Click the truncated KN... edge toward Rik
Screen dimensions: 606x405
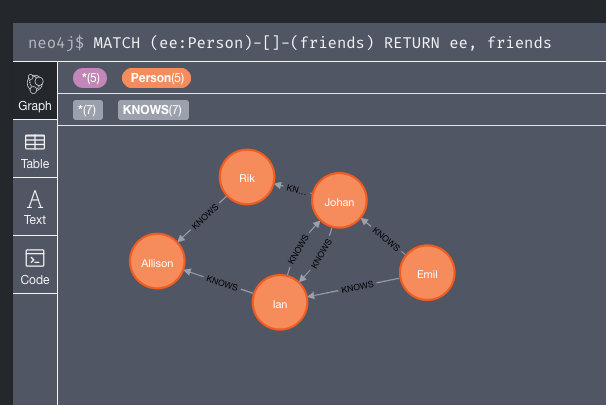point(296,189)
